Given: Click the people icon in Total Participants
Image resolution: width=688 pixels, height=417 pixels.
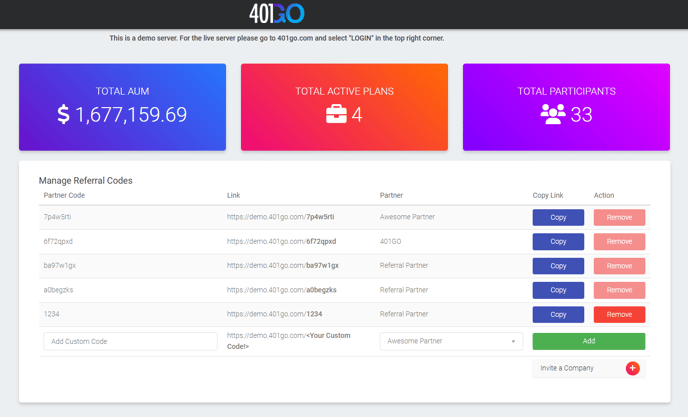Looking at the screenshot, I should (x=553, y=115).
